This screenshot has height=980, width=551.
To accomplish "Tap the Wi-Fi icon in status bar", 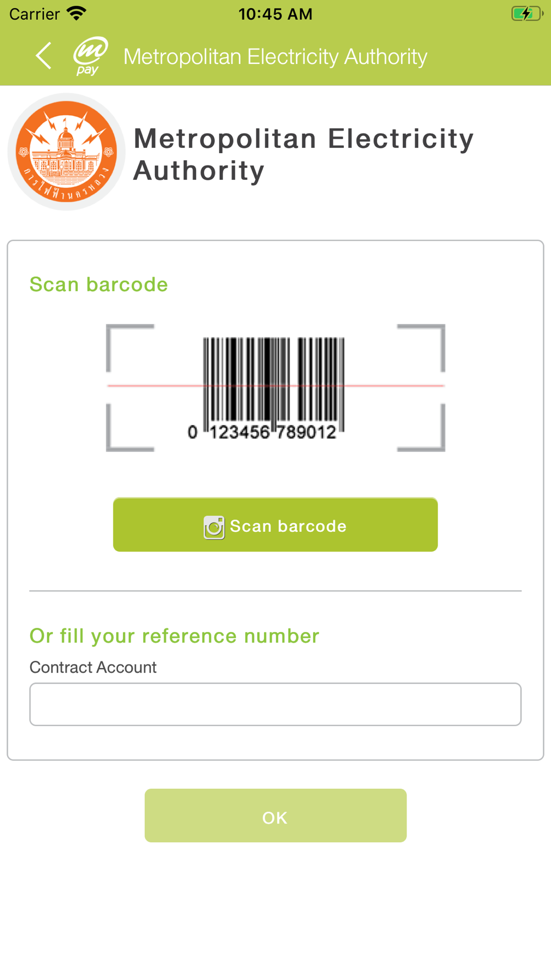I will 76,13.
